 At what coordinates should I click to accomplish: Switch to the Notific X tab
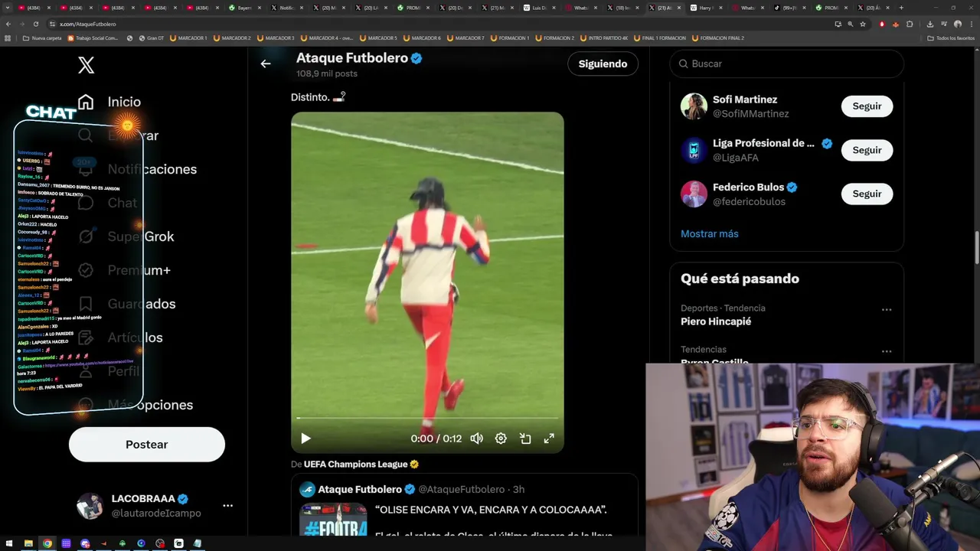[x=286, y=8]
